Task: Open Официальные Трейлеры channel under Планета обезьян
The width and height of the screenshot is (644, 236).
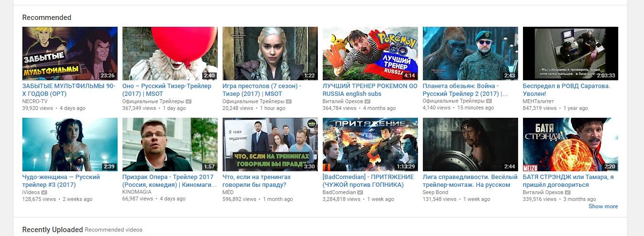Action: [x=453, y=101]
